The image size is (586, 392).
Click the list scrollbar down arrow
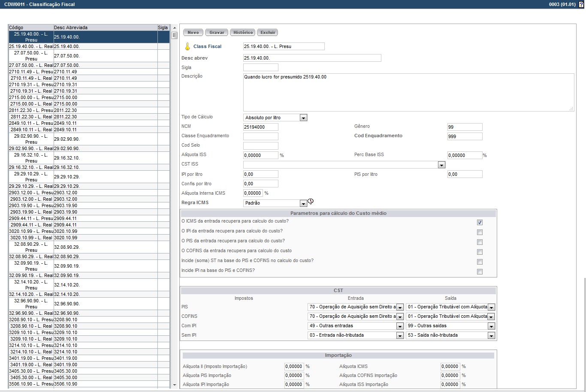click(174, 385)
